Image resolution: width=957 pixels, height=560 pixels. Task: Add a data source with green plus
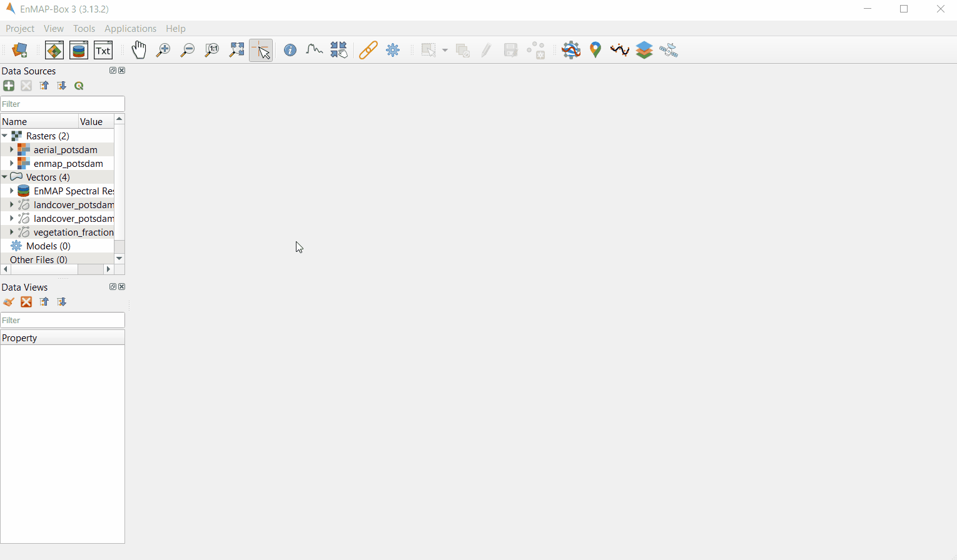tap(9, 86)
